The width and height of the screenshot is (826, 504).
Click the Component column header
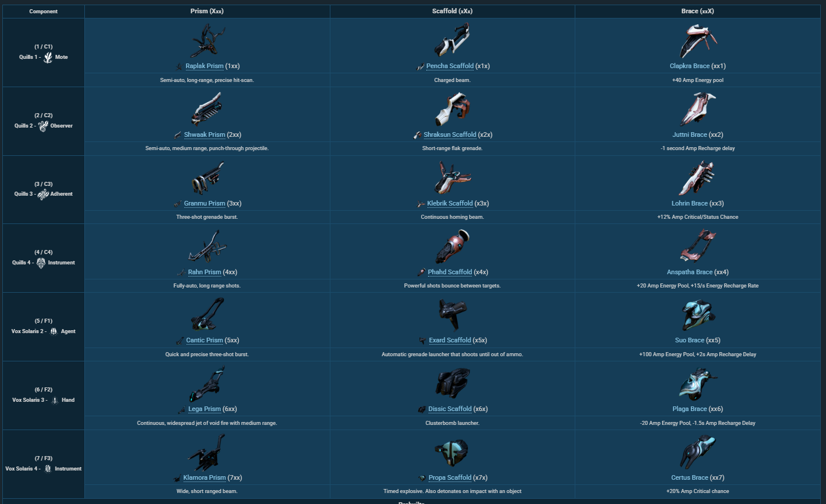click(x=43, y=11)
